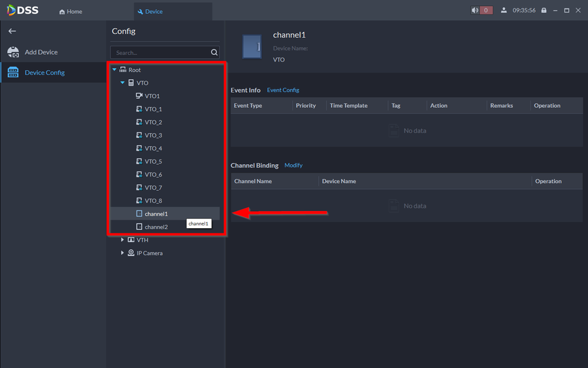Screen dimensions: 588x368
Task: Expand the VTH node
Action: click(122, 240)
